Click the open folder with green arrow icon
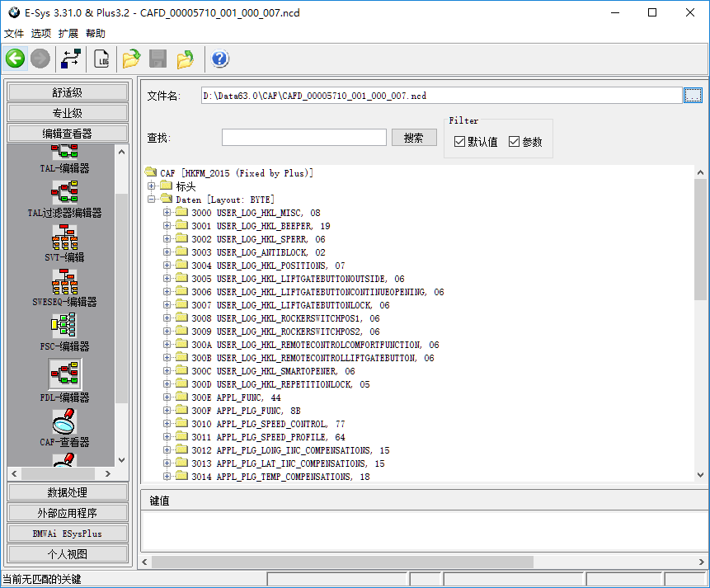The height and width of the screenshot is (588, 710). point(131,59)
